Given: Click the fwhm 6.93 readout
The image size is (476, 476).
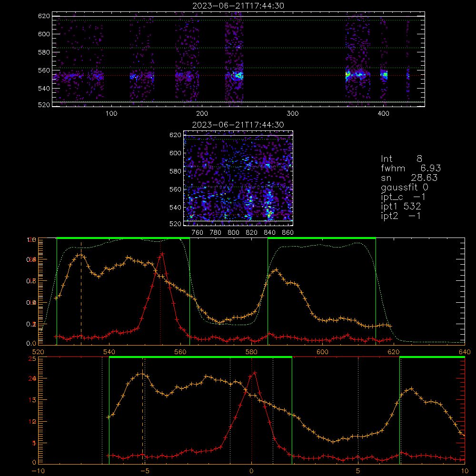Looking at the screenshot, I should pyautogui.click(x=411, y=168).
